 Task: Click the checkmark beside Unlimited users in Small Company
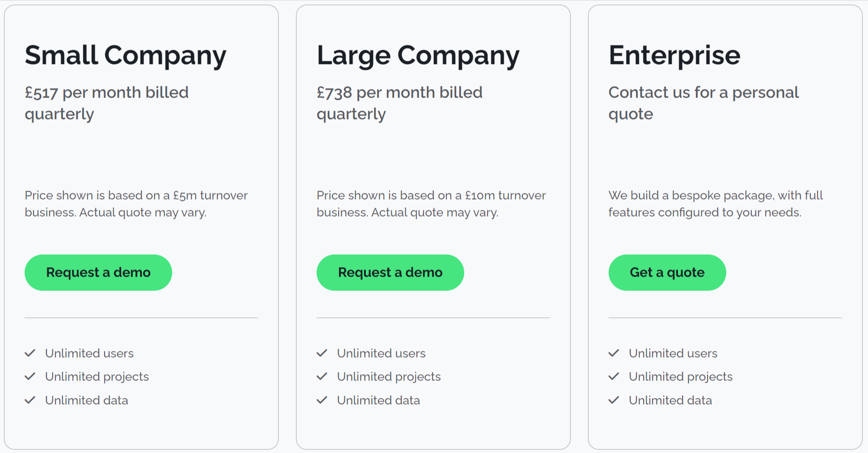[30, 353]
